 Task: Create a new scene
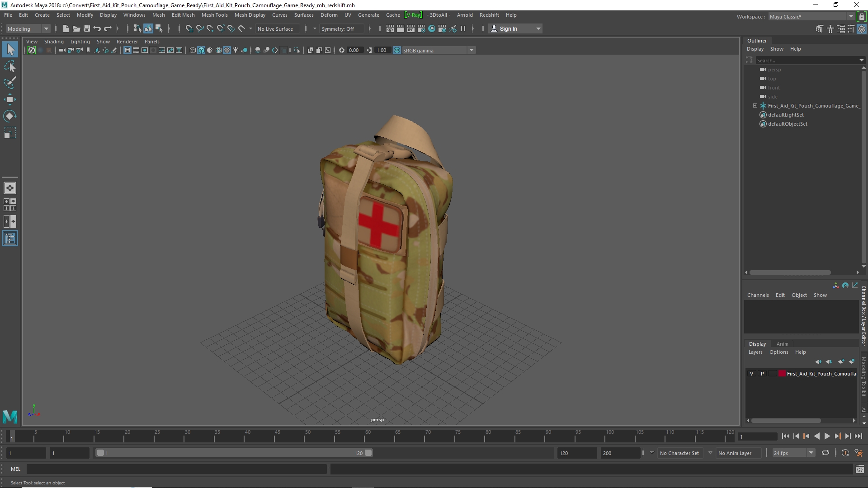(66, 28)
